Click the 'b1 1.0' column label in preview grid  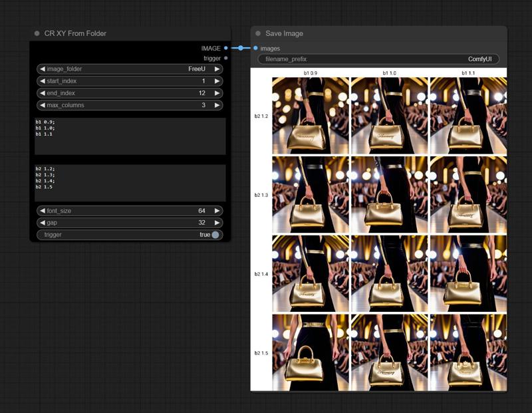point(390,73)
